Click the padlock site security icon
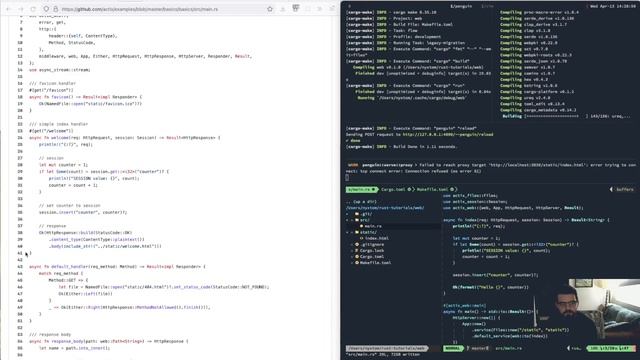This screenshot has height=360, width=640. pyautogui.click(x=56, y=9)
